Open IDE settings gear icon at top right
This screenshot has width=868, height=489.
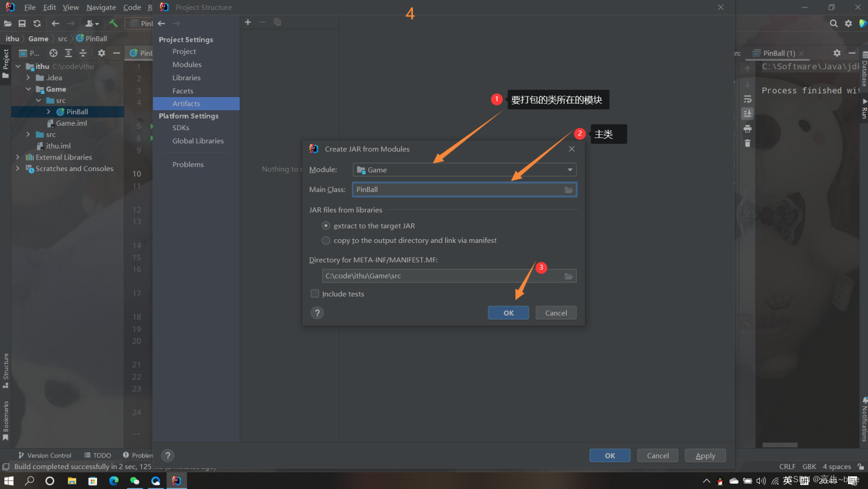pos(849,24)
